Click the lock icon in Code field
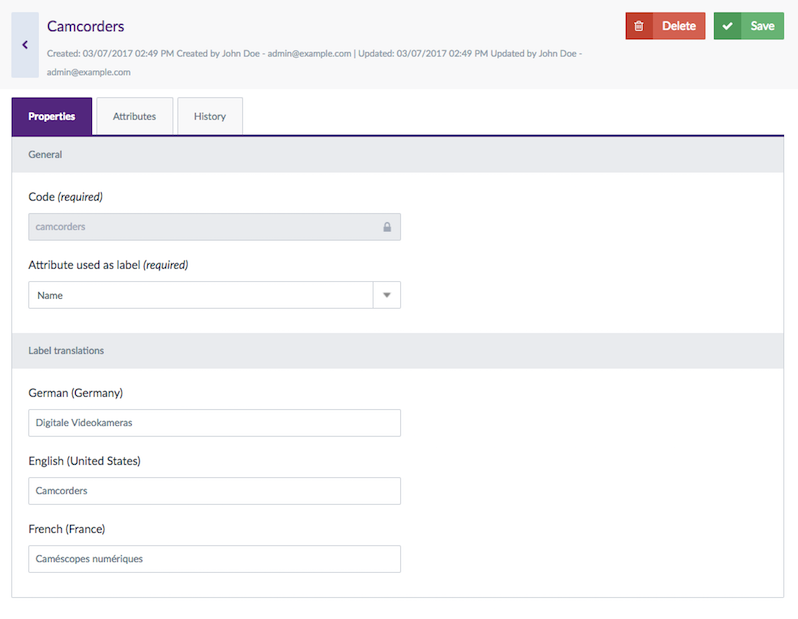This screenshot has width=798, height=619. (387, 227)
